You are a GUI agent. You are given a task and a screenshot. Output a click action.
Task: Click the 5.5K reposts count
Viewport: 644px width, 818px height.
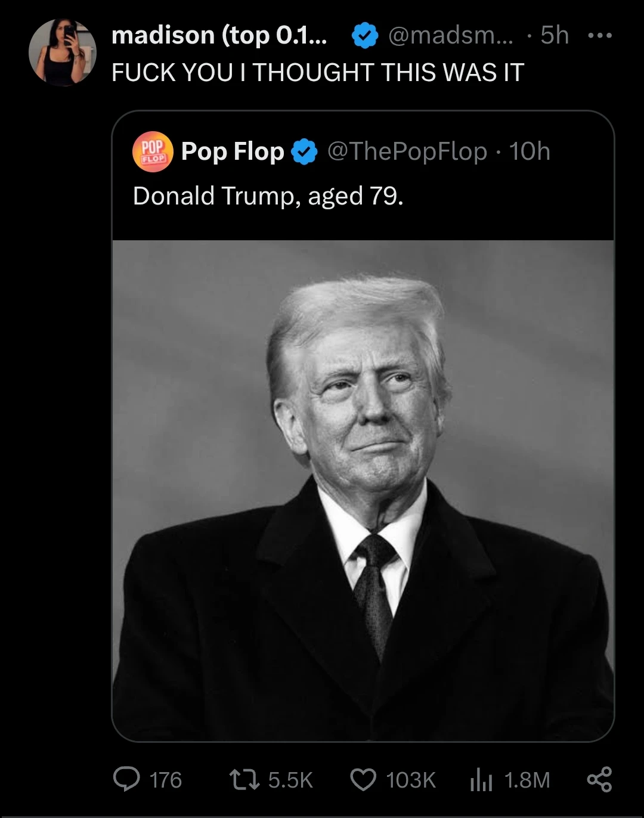(290, 780)
